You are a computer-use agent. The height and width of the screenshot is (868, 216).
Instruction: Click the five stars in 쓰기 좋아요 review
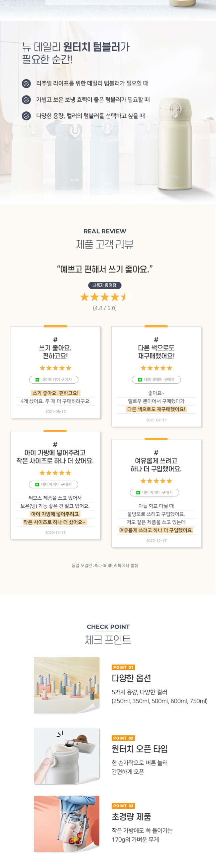point(55,368)
